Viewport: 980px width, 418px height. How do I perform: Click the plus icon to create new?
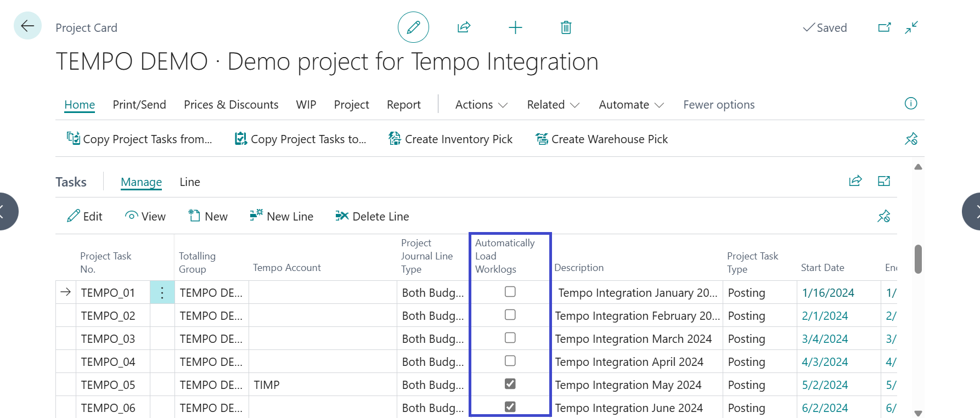(515, 27)
